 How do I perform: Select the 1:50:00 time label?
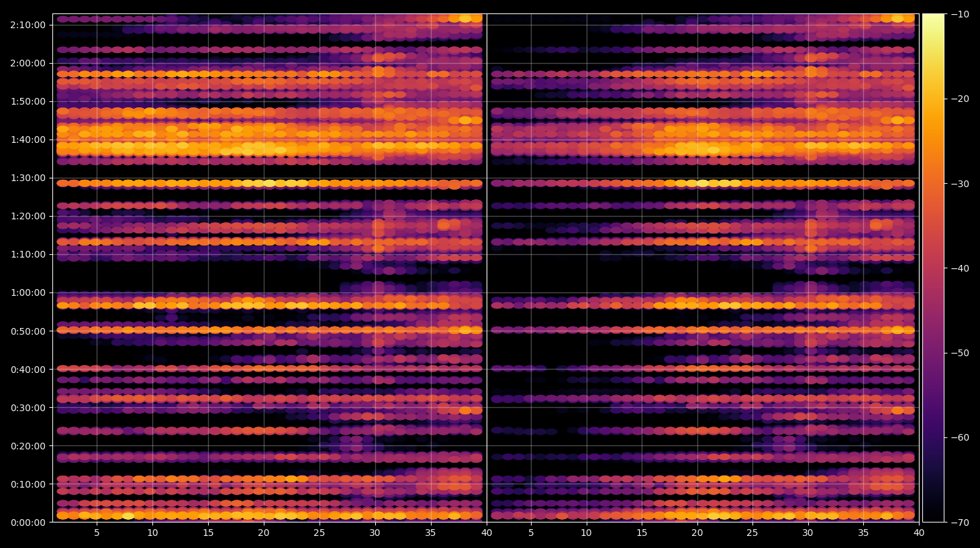(x=28, y=101)
